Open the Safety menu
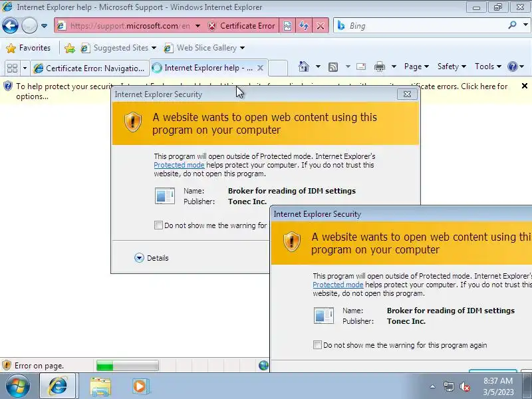The height and width of the screenshot is (399, 532). (x=452, y=66)
